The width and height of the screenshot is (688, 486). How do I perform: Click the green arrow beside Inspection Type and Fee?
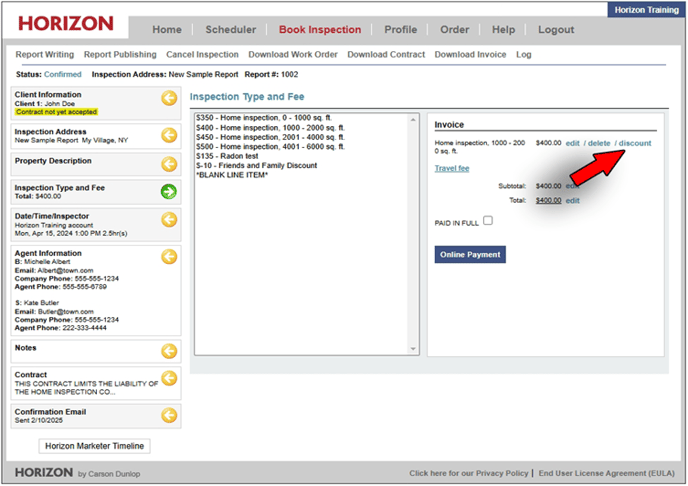[169, 191]
